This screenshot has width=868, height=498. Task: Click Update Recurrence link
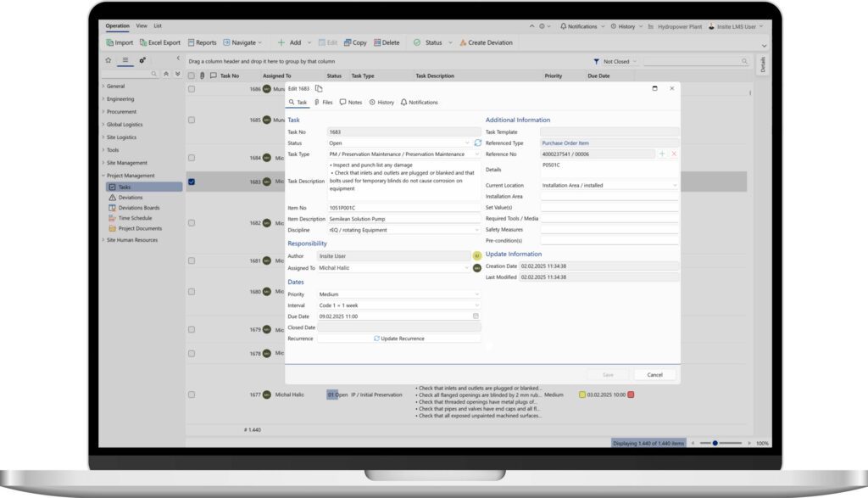point(399,339)
